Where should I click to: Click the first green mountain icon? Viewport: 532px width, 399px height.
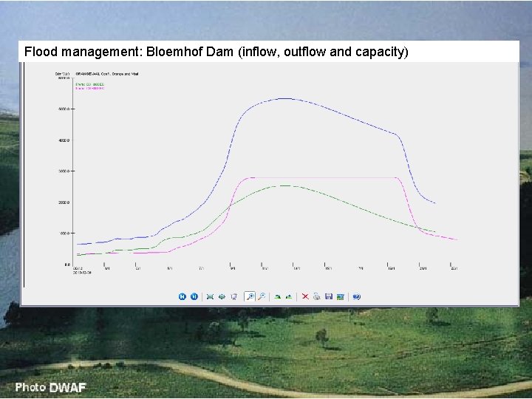tap(278, 297)
